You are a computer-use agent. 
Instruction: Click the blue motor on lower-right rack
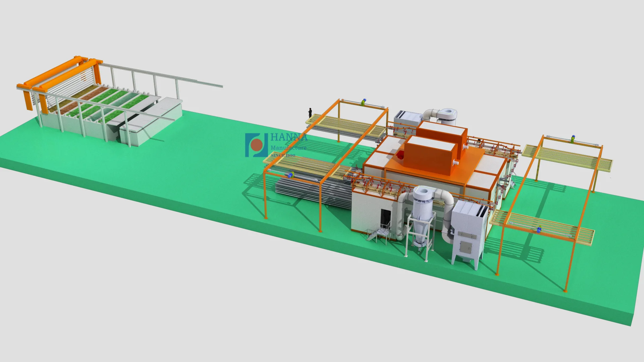[x=539, y=230]
